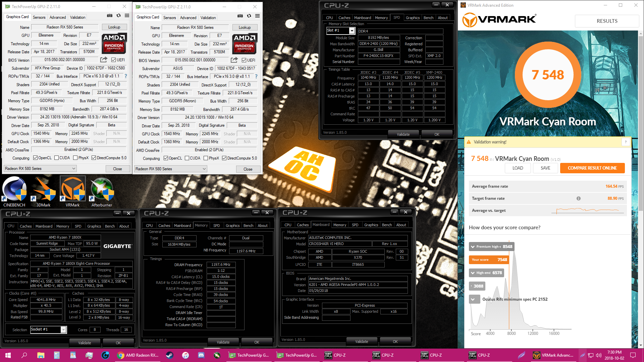Click Close button in right GPU-Z window

(248, 169)
